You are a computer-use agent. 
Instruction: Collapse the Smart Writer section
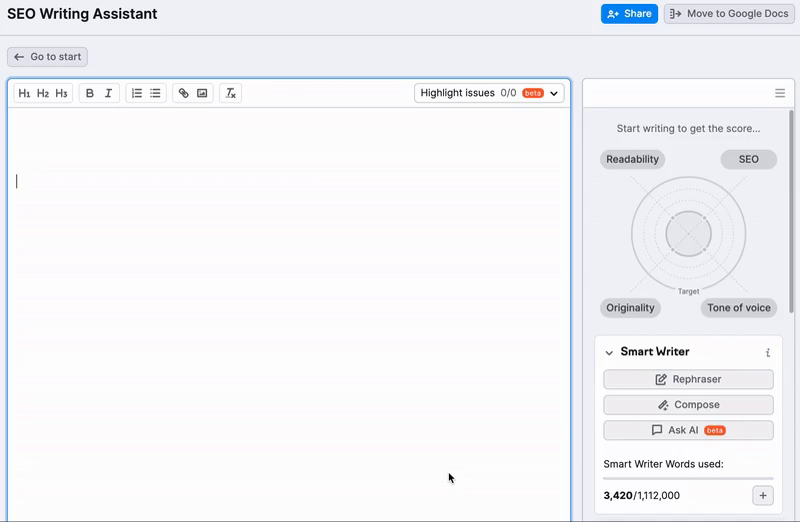(609, 353)
